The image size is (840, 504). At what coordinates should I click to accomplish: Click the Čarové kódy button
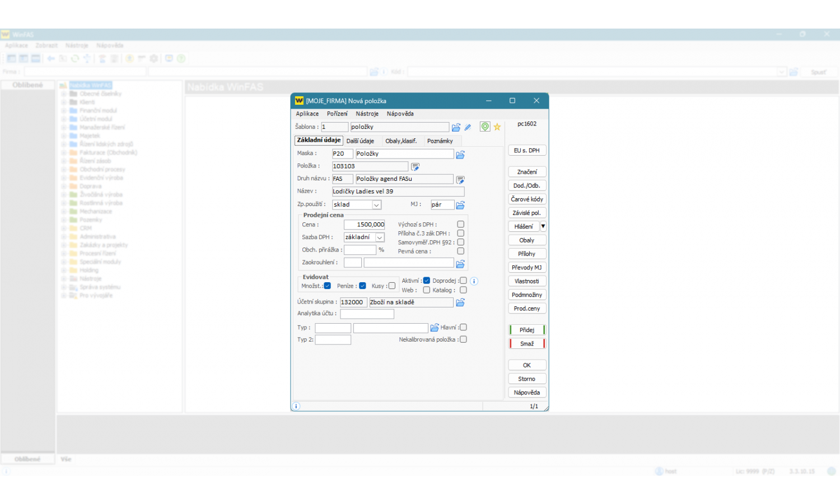tap(526, 199)
